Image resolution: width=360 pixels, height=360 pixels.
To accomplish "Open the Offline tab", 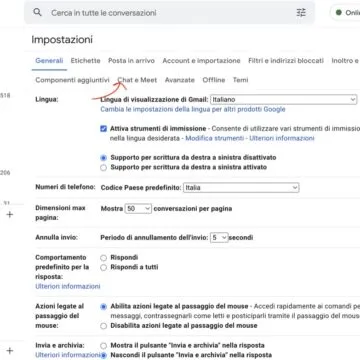I will tap(214, 80).
